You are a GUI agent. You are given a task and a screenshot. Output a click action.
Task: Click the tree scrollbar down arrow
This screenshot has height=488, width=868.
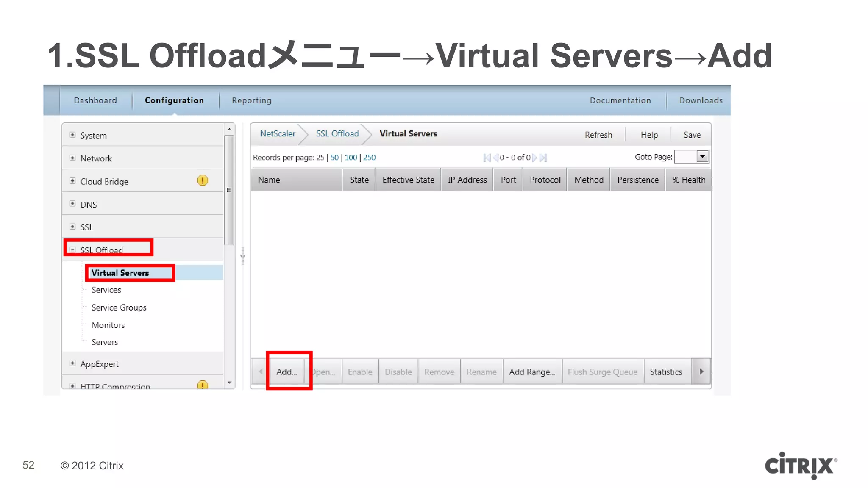coord(229,383)
